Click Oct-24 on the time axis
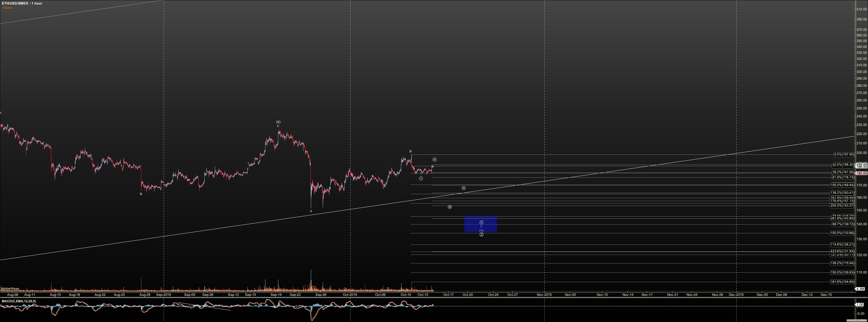Screen dimensions: 868x322 [493, 295]
